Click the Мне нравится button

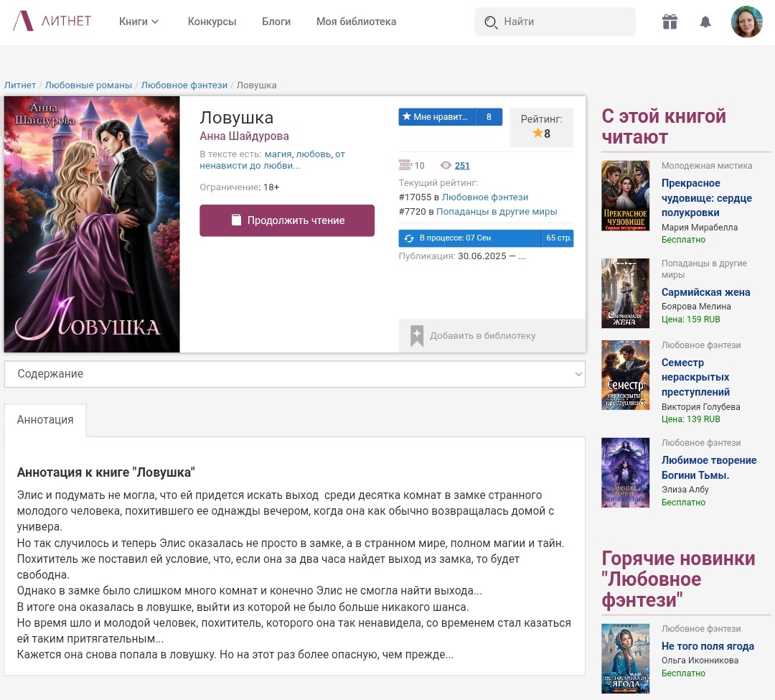[437, 116]
